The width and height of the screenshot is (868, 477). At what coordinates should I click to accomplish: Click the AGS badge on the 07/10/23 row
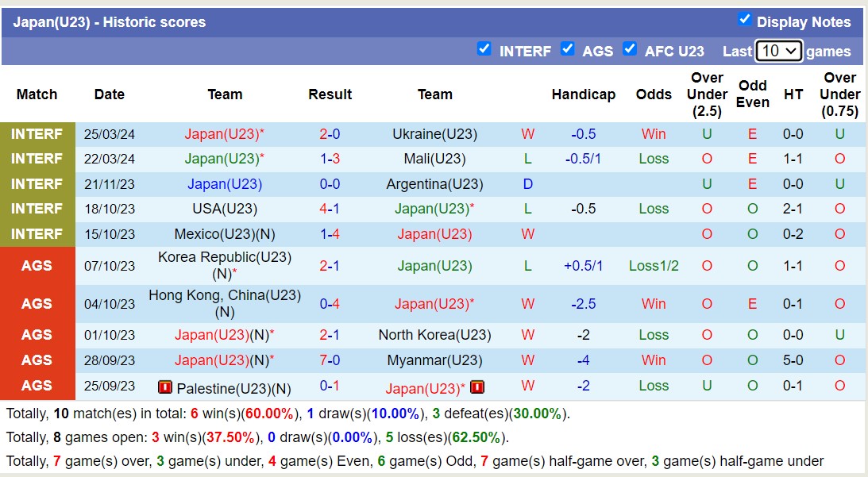click(x=37, y=266)
